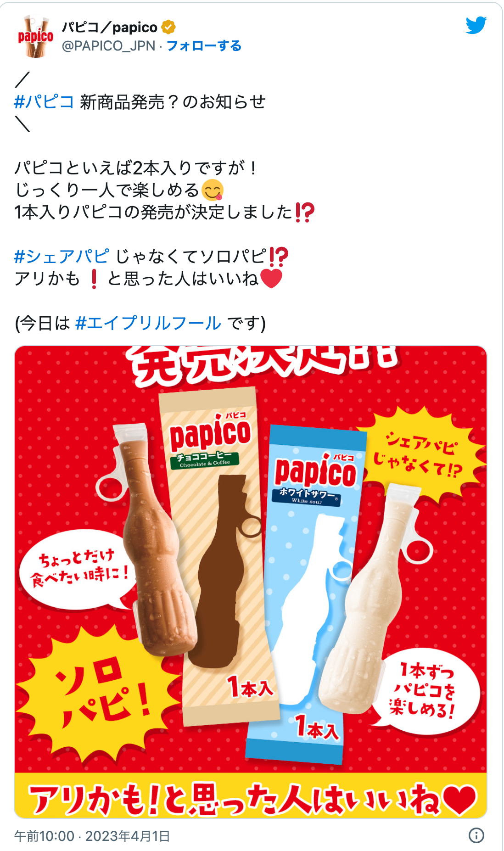
Task: Open the #パピコ hashtag
Action: coord(44,102)
